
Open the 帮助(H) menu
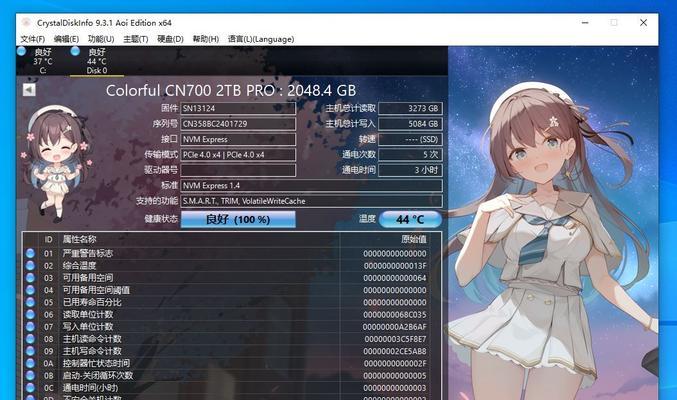coord(206,39)
